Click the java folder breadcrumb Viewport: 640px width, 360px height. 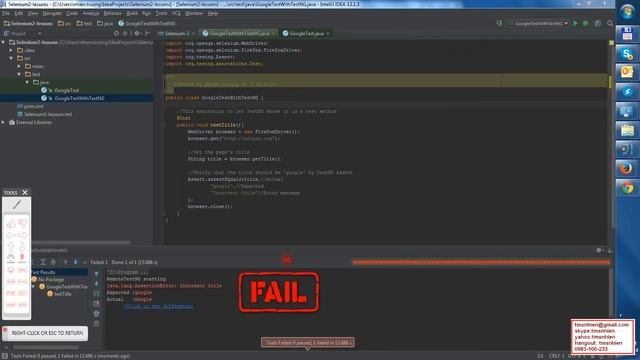pos(105,24)
